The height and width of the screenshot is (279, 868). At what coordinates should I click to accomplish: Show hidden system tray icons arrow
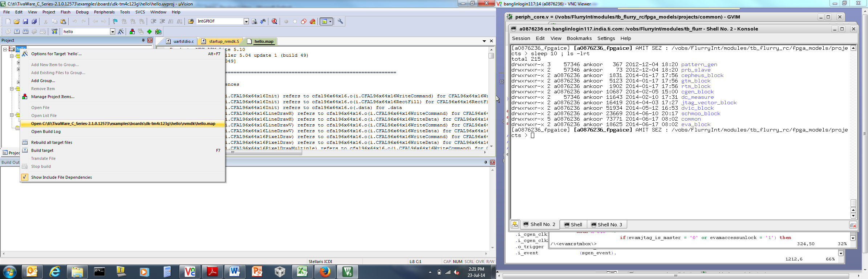coord(430,272)
